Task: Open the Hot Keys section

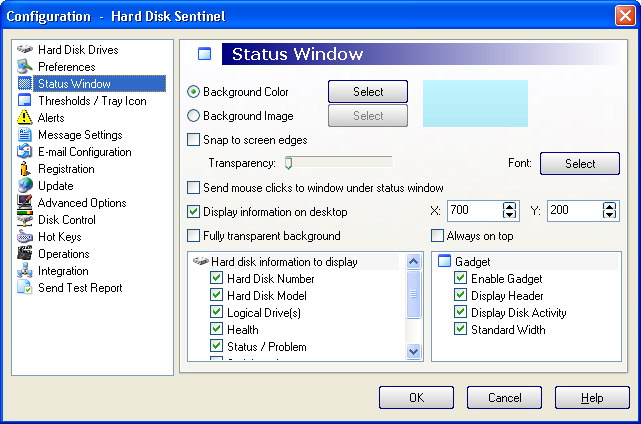Action: pos(60,237)
